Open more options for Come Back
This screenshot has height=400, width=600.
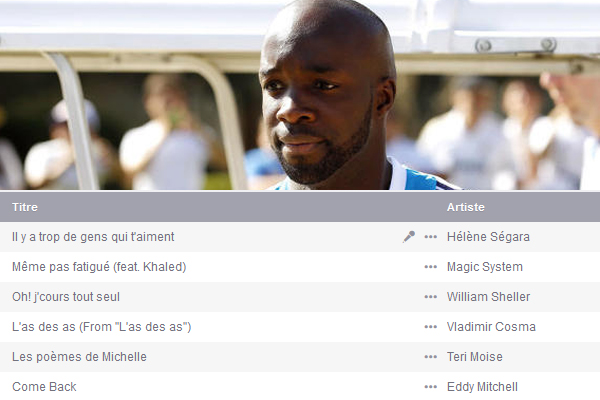click(430, 387)
